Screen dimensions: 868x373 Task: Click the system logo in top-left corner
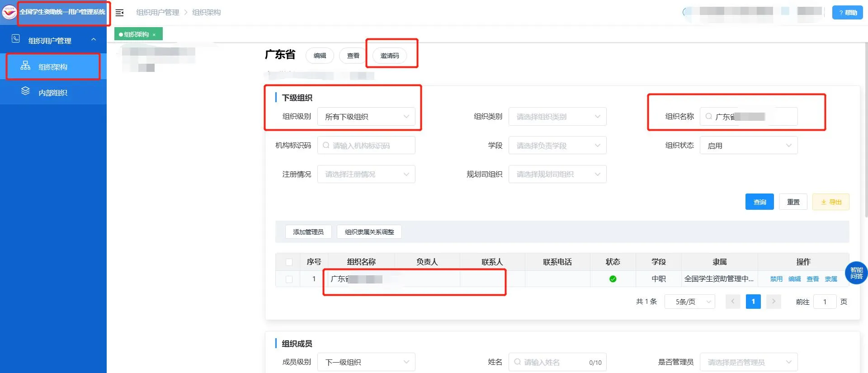(9, 12)
